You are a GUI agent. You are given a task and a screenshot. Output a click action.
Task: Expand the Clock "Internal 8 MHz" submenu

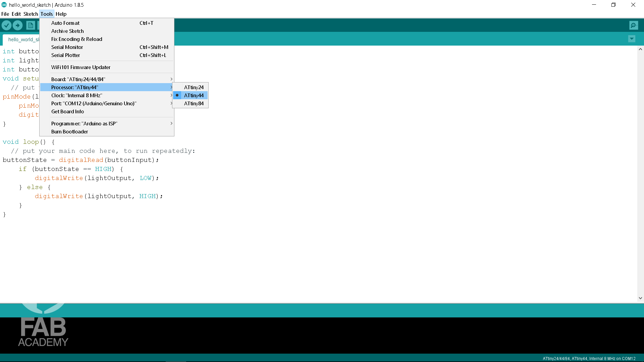coord(107,95)
